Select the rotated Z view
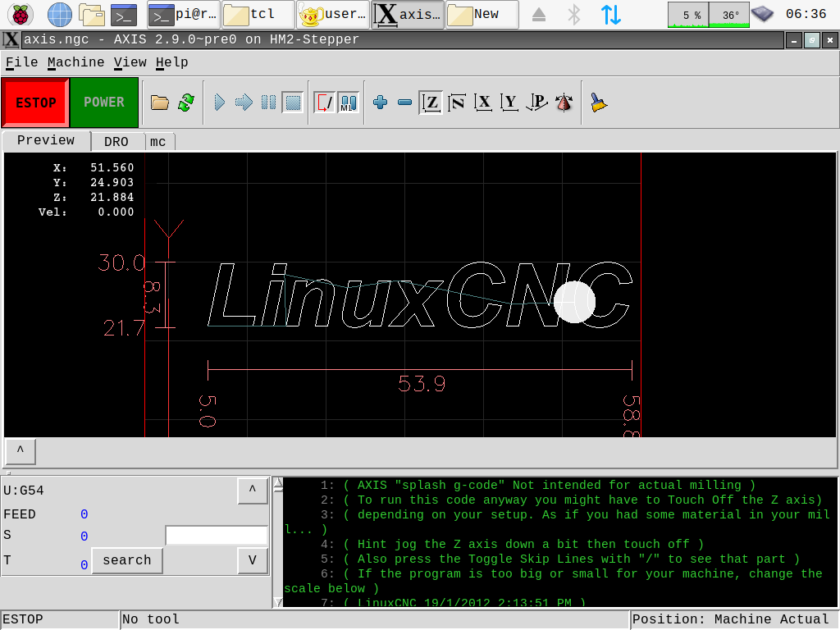Screen dimensions: 840x630 coord(456,103)
